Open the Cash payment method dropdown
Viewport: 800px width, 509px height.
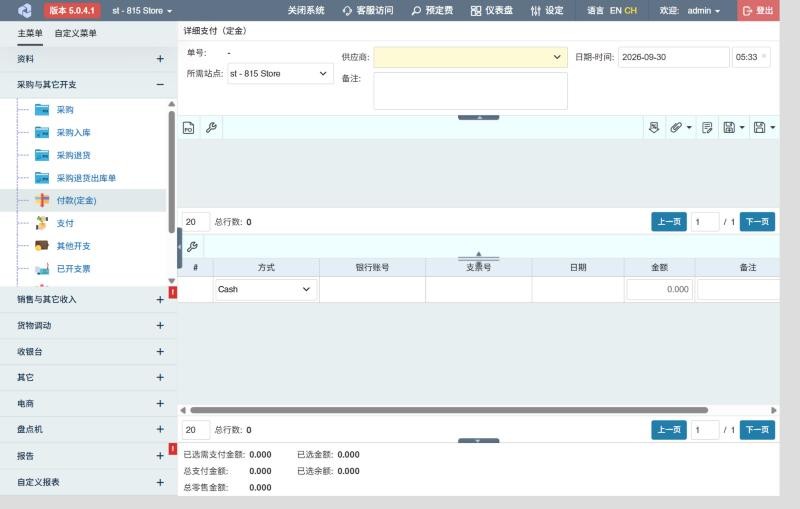tap(266, 289)
